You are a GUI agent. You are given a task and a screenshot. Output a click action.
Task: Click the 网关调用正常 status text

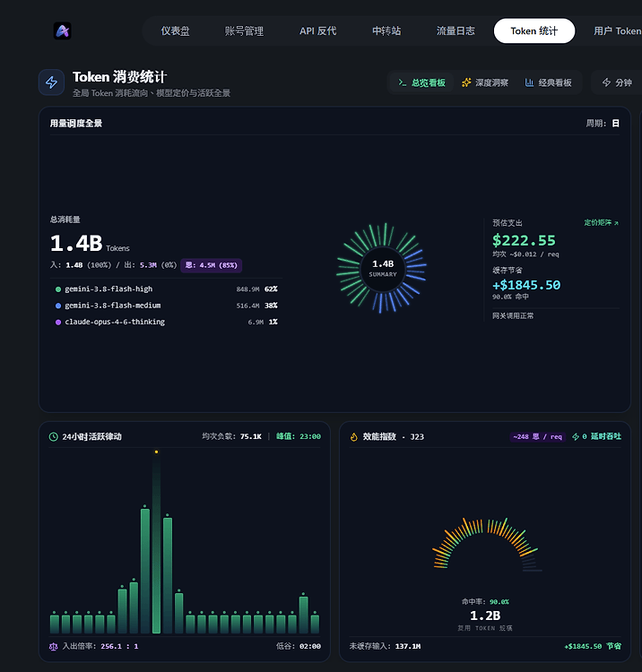(513, 316)
